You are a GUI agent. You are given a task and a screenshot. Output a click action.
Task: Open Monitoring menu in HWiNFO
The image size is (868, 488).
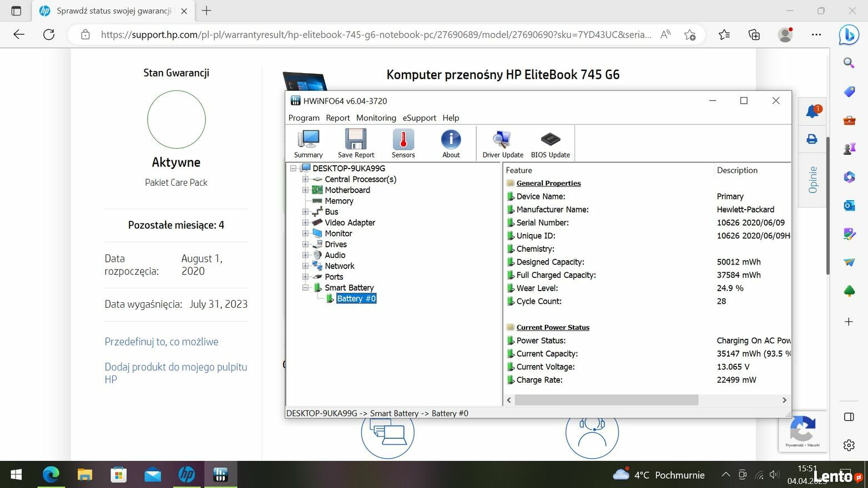point(376,118)
